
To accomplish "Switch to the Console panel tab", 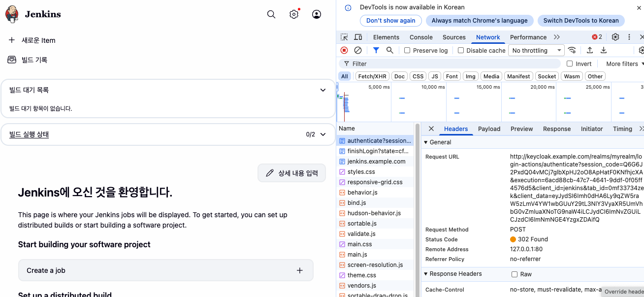I will click(x=421, y=37).
